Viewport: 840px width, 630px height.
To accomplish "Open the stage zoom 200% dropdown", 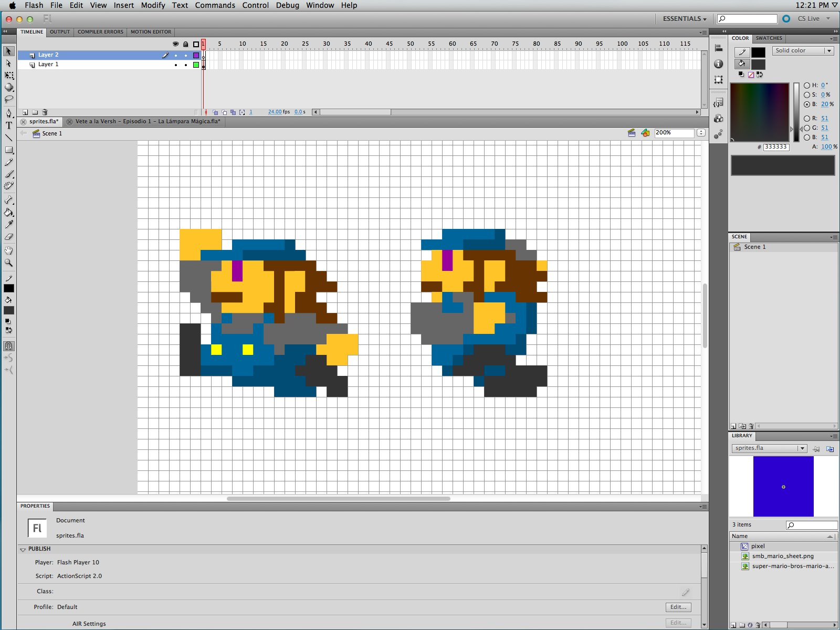I will pos(701,133).
